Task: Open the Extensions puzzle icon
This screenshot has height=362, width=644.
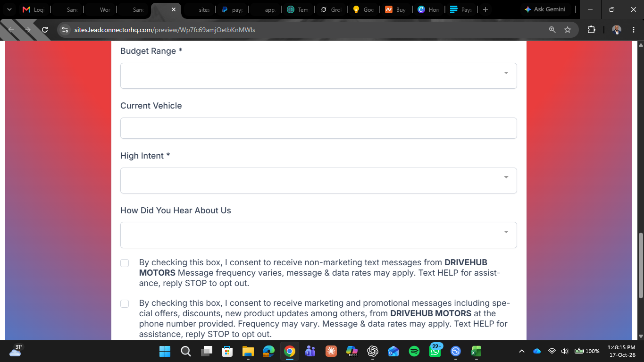Action: [x=591, y=30]
